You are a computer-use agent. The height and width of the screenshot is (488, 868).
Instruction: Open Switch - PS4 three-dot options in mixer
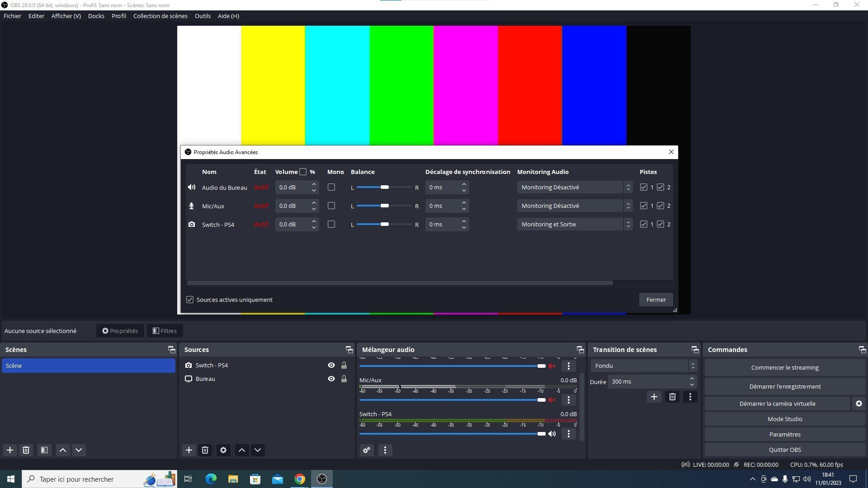(569, 434)
